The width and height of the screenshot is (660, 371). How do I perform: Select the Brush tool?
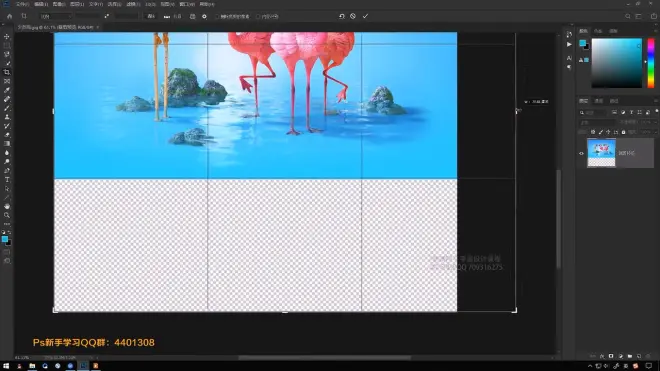point(7,108)
